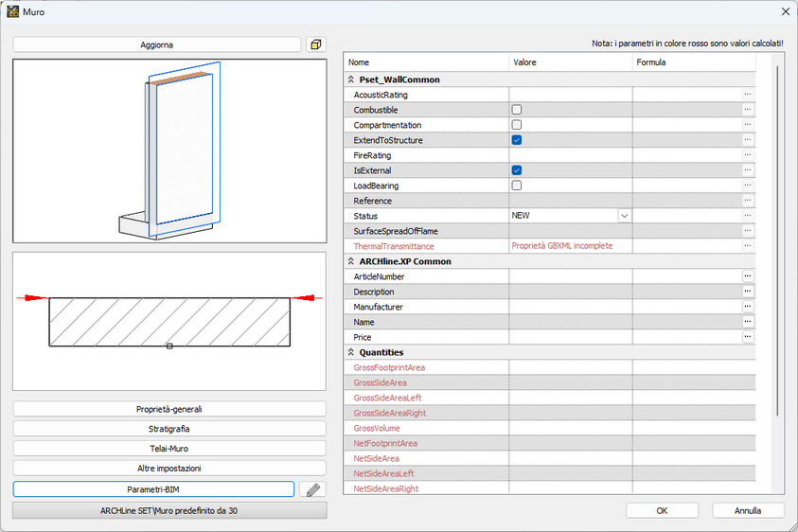Click the 3D wall preview thumbnail
The height and width of the screenshot is (532, 798).
[x=169, y=151]
